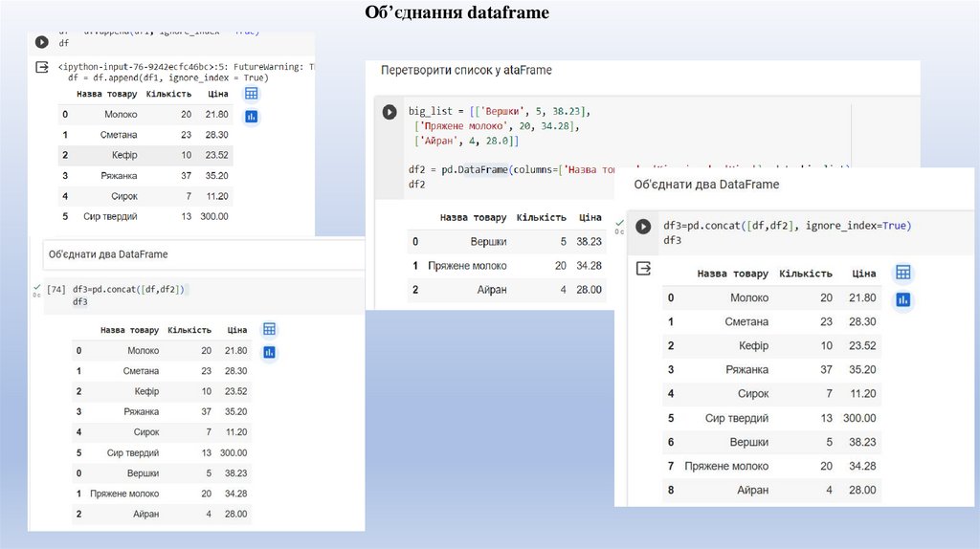
Task: Click the green checkmark beside cell [74]
Action: tap(37, 287)
